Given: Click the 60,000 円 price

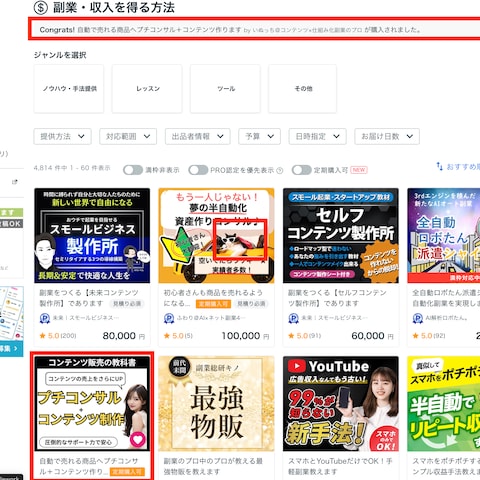Looking at the screenshot, I should tap(372, 336).
